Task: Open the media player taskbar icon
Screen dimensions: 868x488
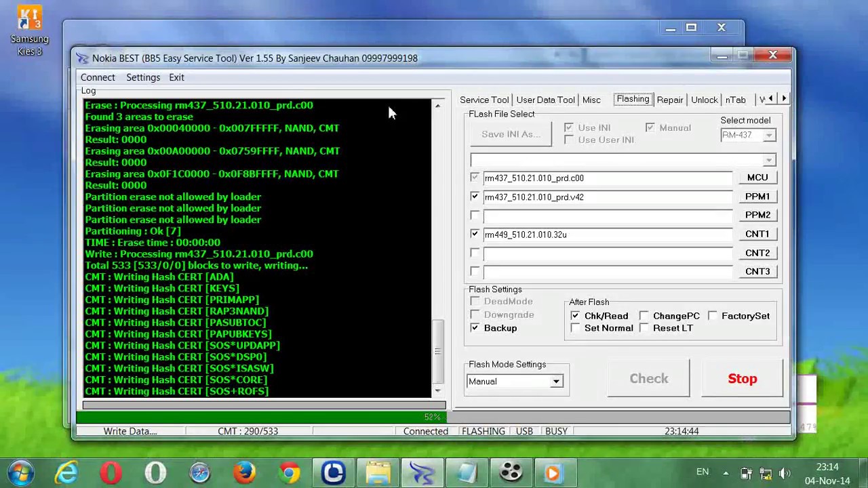Action: [556, 472]
